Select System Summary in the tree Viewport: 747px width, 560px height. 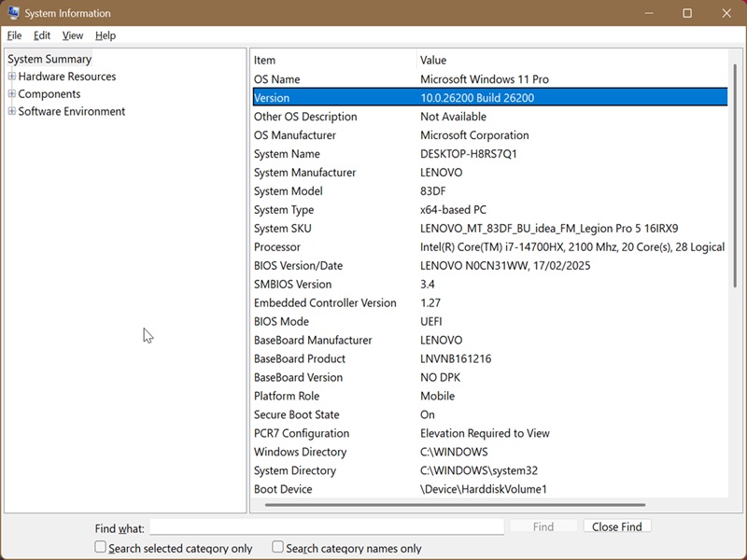click(49, 59)
